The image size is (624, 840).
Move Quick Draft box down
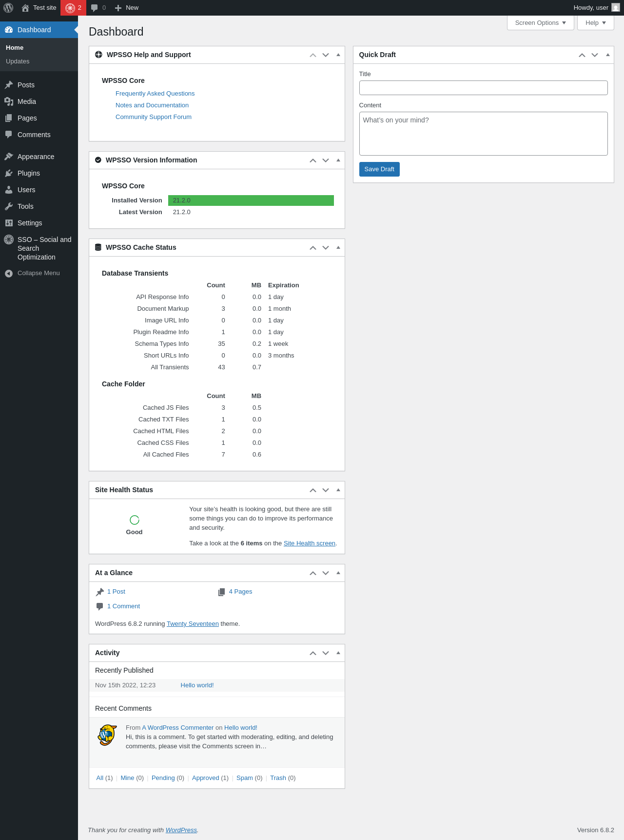(x=595, y=55)
